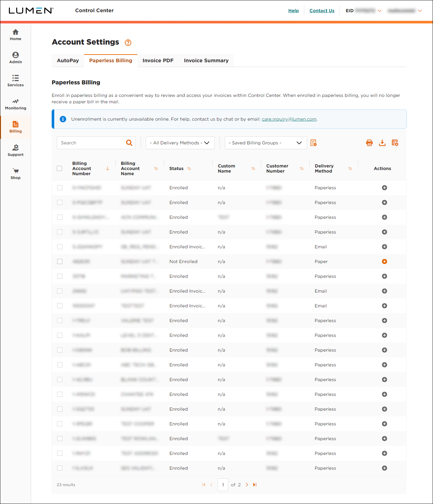Screen dimensions: 433x504
Task: Click the Help link
Action: pyautogui.click(x=293, y=11)
